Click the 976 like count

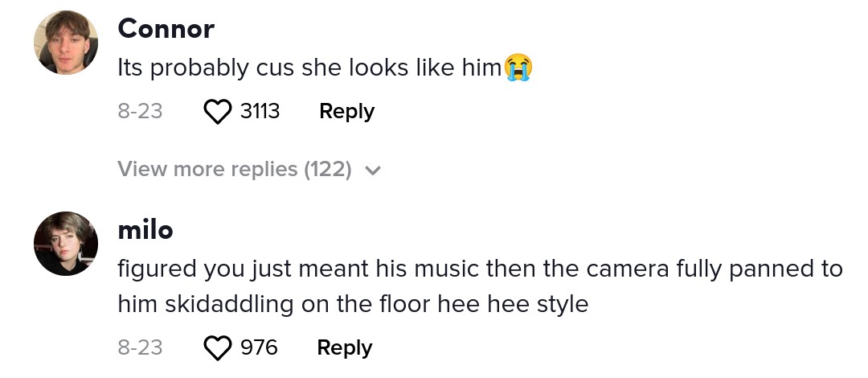259,348
